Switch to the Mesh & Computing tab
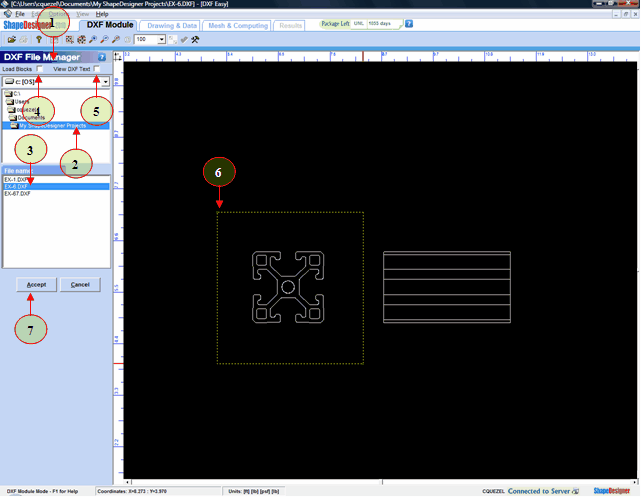The image size is (641, 497). pyautogui.click(x=238, y=26)
